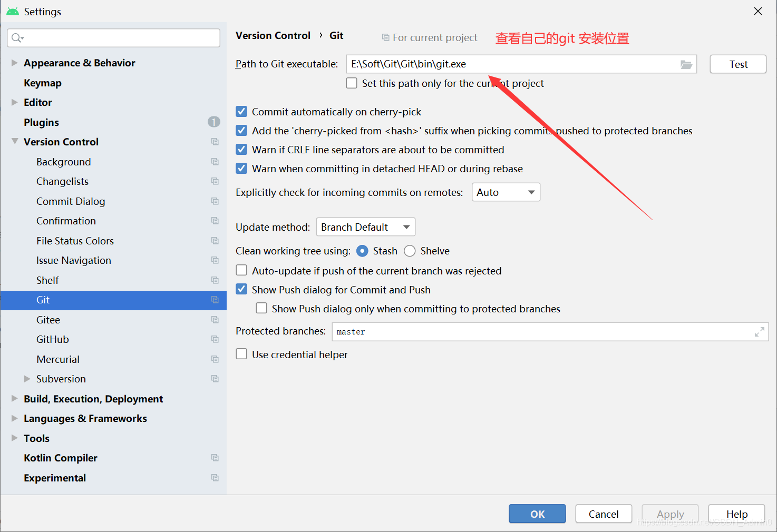Image resolution: width=777 pixels, height=532 pixels.
Task: Open the Keymap settings section
Action: point(43,82)
